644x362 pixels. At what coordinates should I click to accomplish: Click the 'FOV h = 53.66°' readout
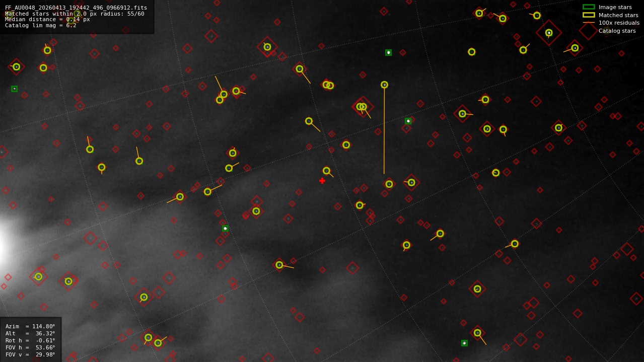click(30, 347)
